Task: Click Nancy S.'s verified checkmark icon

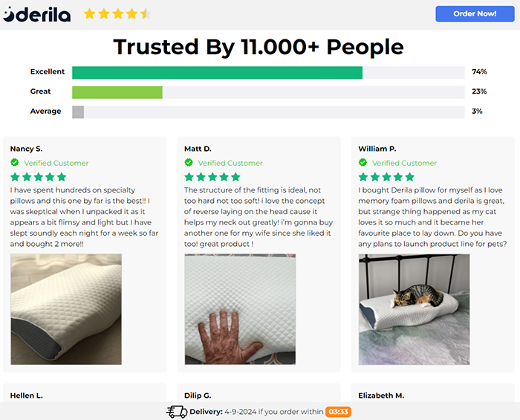Action: point(15,163)
